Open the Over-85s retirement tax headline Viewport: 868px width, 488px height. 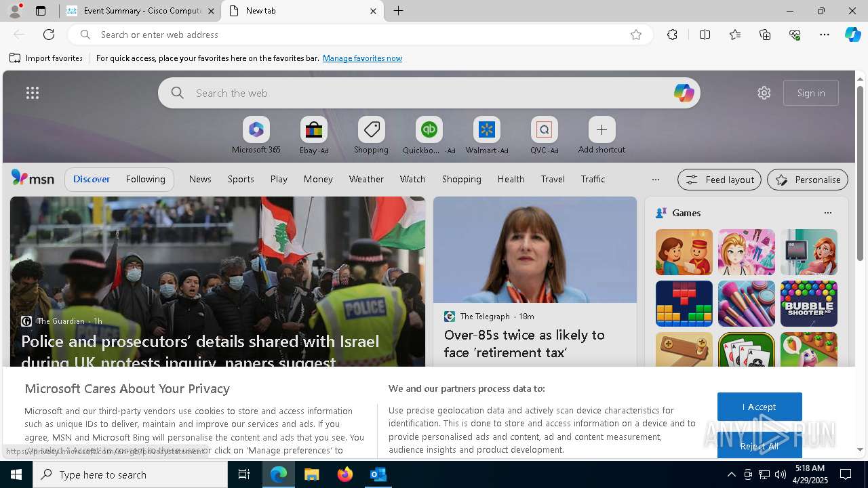524,344
